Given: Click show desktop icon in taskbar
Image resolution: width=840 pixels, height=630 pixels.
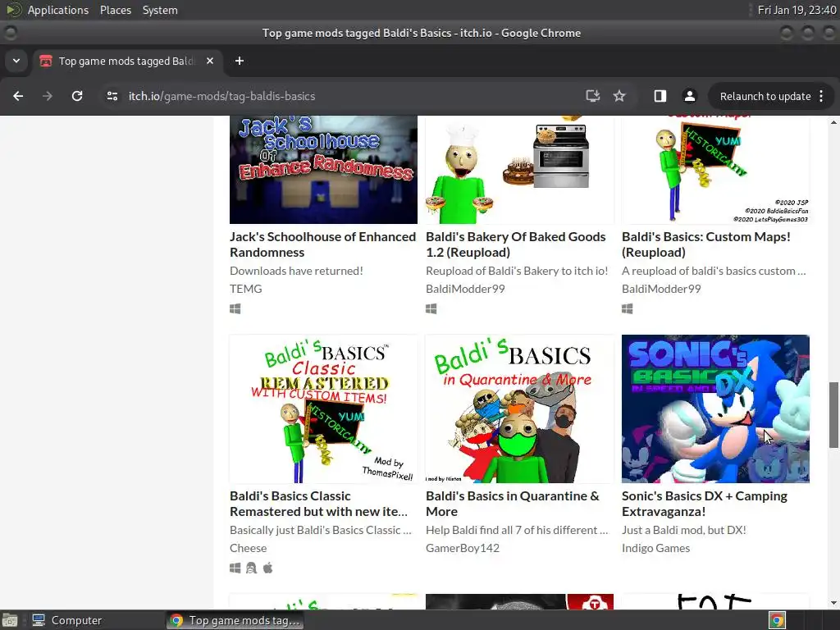Looking at the screenshot, I should 10,620.
